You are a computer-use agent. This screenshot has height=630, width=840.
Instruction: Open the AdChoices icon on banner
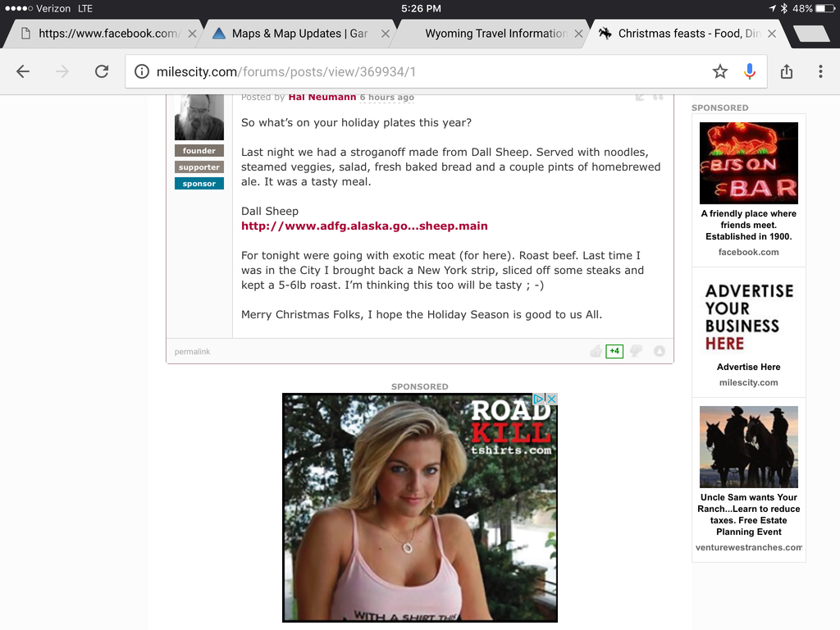[x=539, y=399]
